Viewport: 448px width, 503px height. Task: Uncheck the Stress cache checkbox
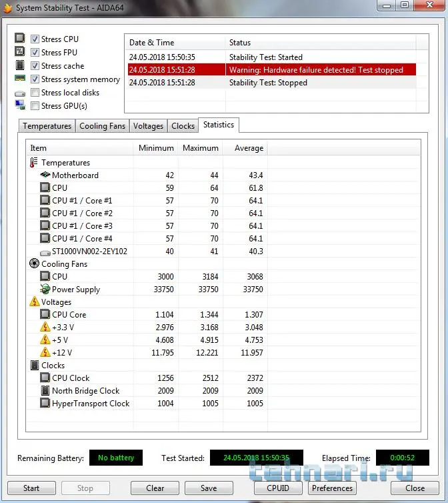35,66
